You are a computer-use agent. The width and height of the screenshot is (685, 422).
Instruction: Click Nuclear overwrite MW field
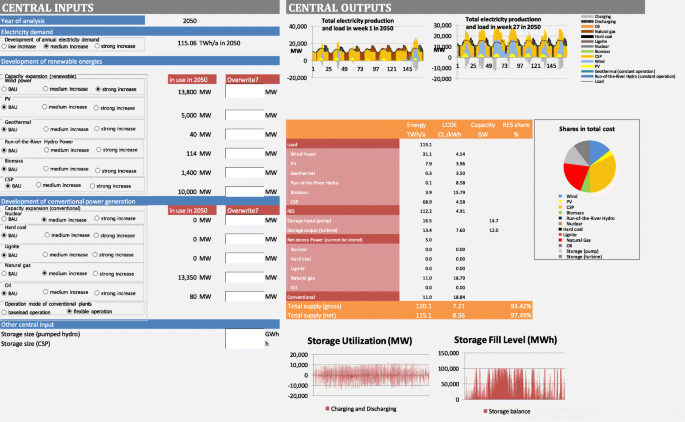pyautogui.click(x=245, y=220)
